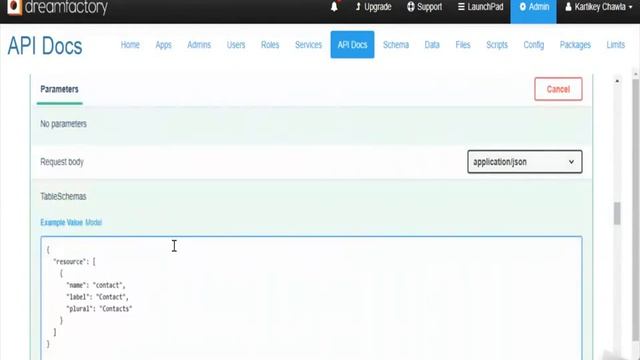
Task: Click the "plural": "Contacts" line
Action: point(99,309)
